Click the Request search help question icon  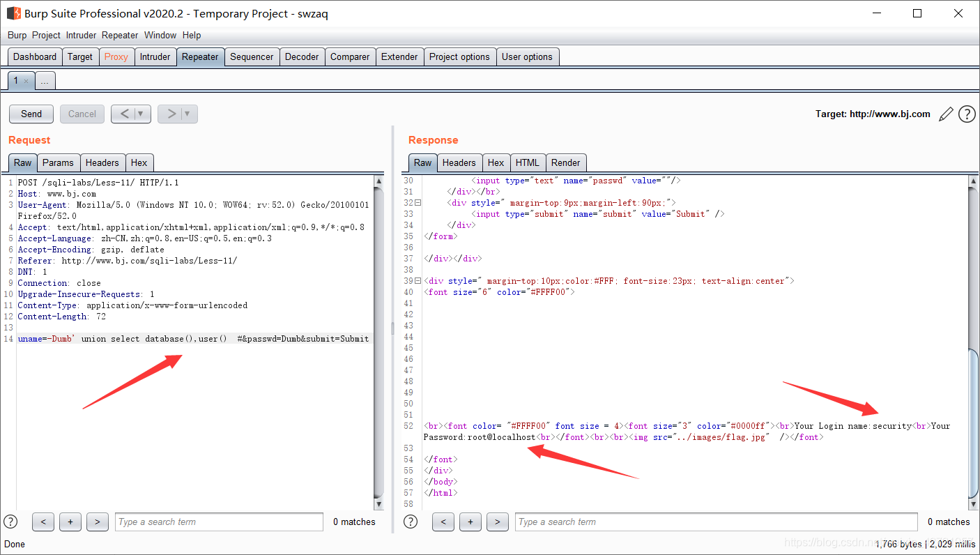click(x=10, y=522)
